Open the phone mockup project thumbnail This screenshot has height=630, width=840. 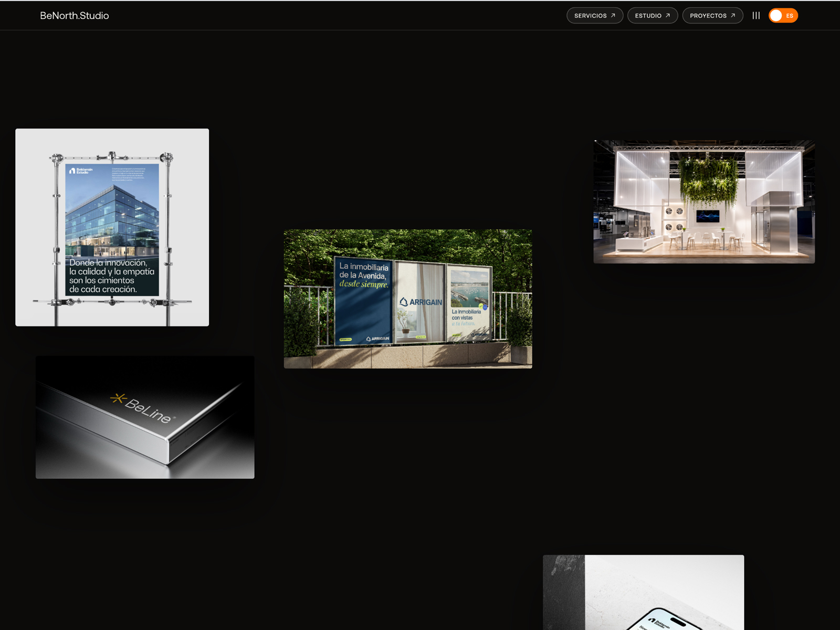643,592
